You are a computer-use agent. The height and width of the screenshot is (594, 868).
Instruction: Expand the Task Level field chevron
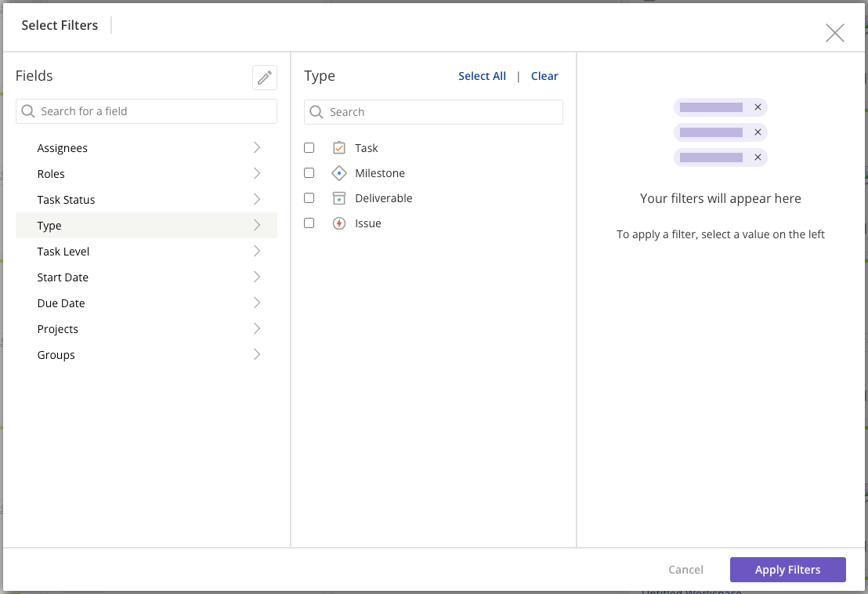click(x=257, y=251)
